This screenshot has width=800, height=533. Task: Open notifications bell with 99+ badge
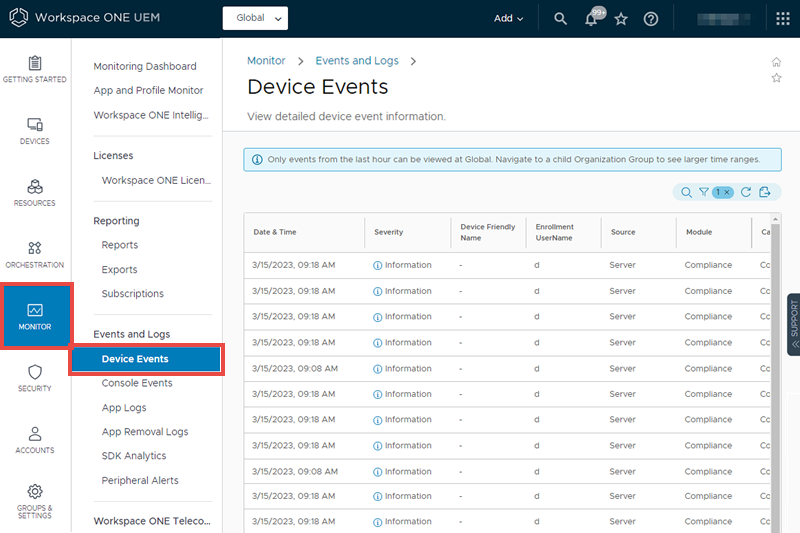coord(593,17)
